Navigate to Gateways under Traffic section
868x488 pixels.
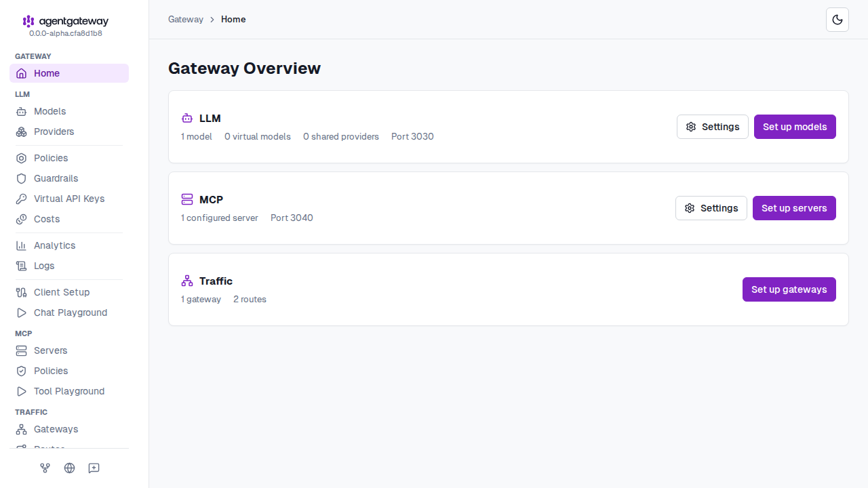(x=69, y=429)
